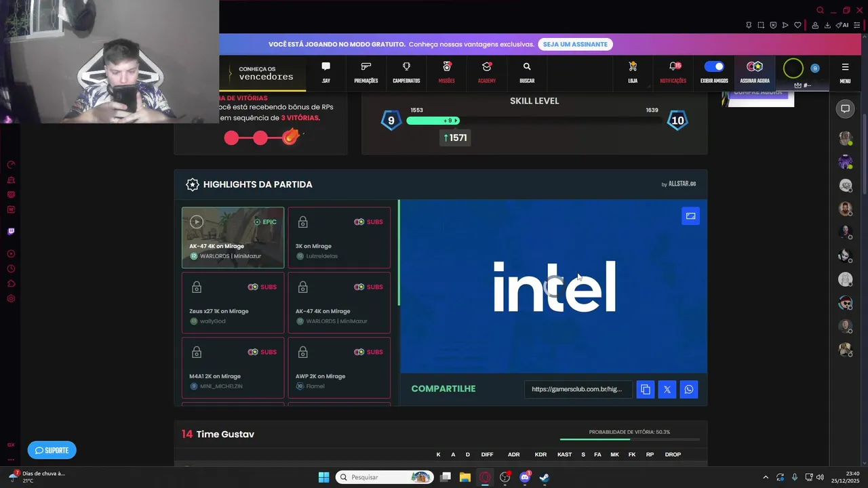This screenshot has width=868, height=488.
Task: Open Opera easy setup menu icon
Action: pos(859,25)
